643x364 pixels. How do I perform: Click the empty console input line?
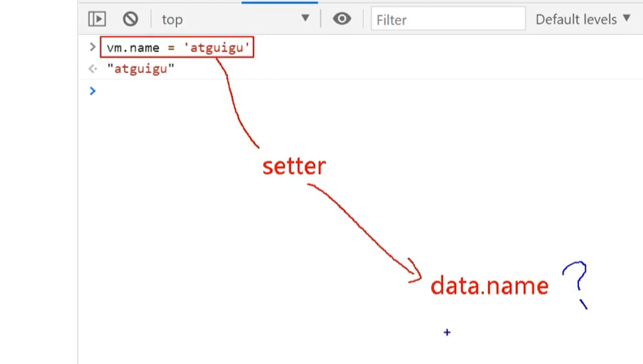point(324,90)
